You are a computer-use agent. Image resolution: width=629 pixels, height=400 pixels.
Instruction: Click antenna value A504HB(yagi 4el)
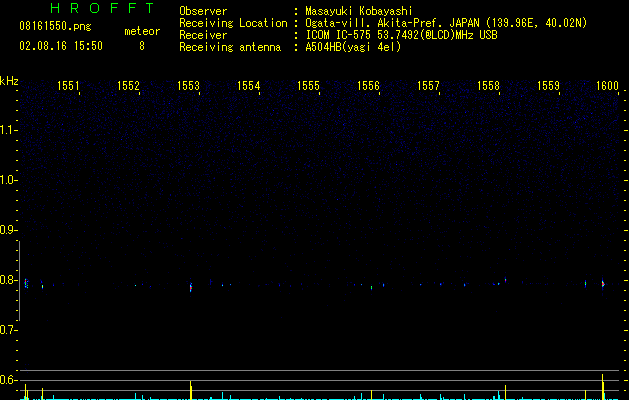pos(353,47)
